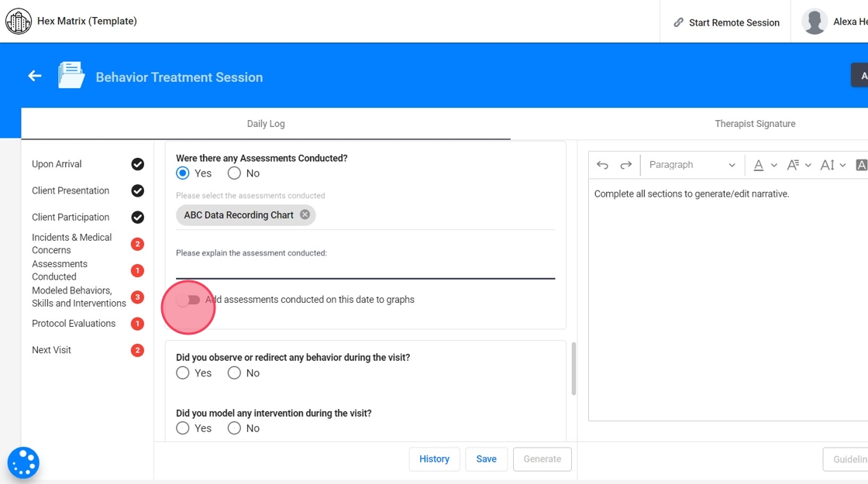The width and height of the screenshot is (868, 484).
Task: Click the user avatar picture
Action: pos(814,22)
